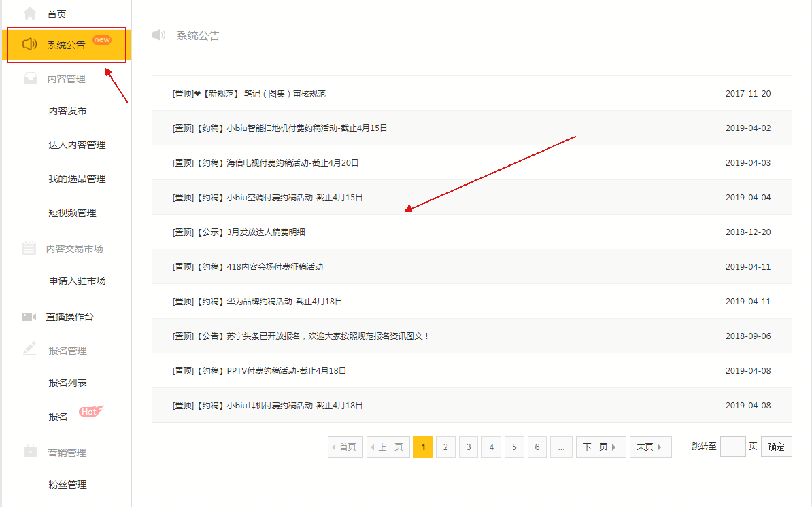Click date 2018-12-20 in the list
Viewport: 812px width, 507px height.
[748, 232]
